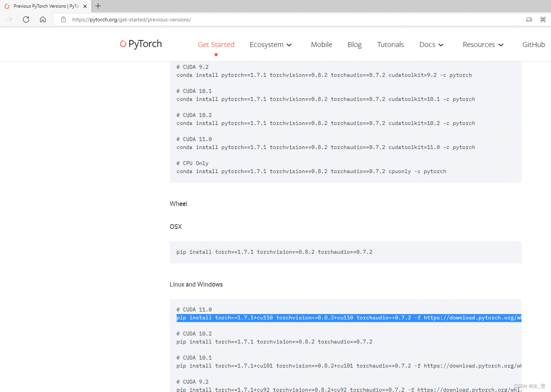Click the reader view icon in the address bar
The image size is (551, 392).
529,19
